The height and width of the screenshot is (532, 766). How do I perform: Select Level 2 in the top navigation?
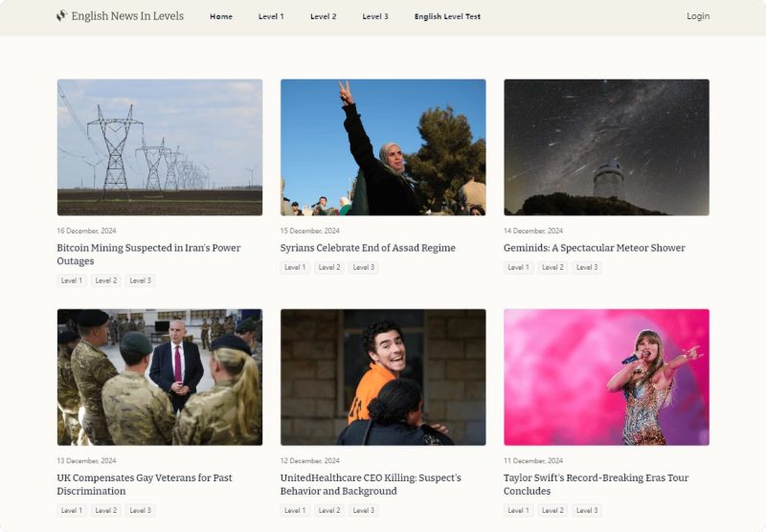[323, 16]
